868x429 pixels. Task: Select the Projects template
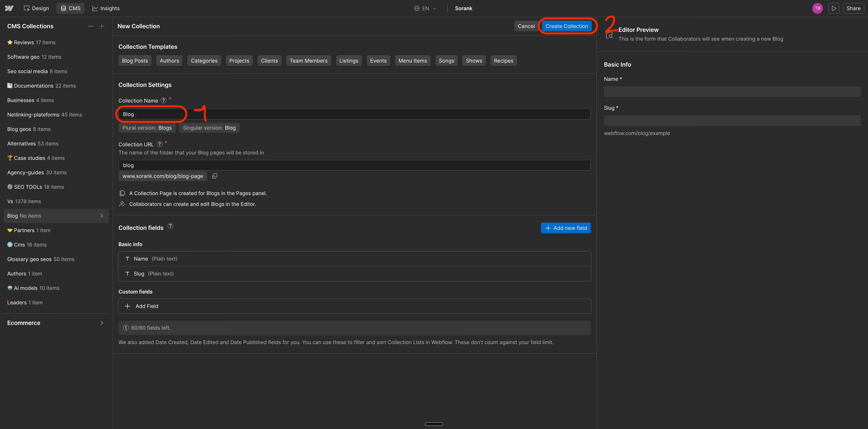[x=239, y=61]
